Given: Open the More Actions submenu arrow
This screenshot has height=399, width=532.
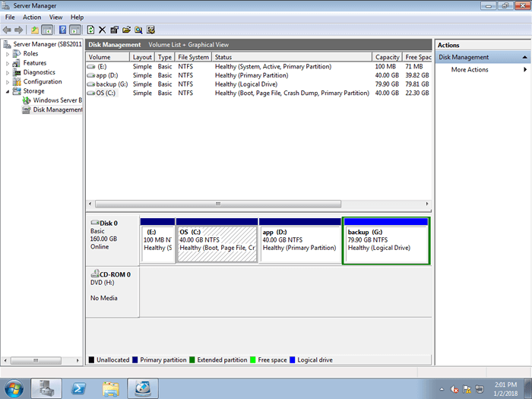Looking at the screenshot, I should point(525,70).
